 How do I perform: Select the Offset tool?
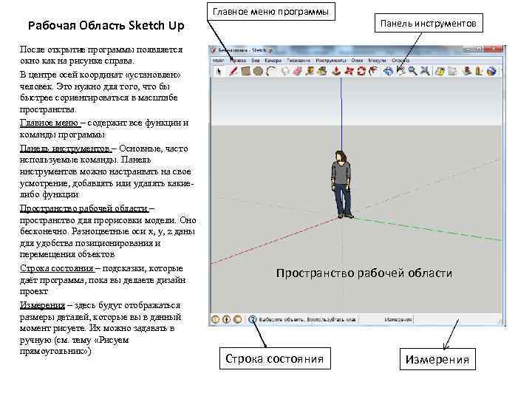point(373,71)
